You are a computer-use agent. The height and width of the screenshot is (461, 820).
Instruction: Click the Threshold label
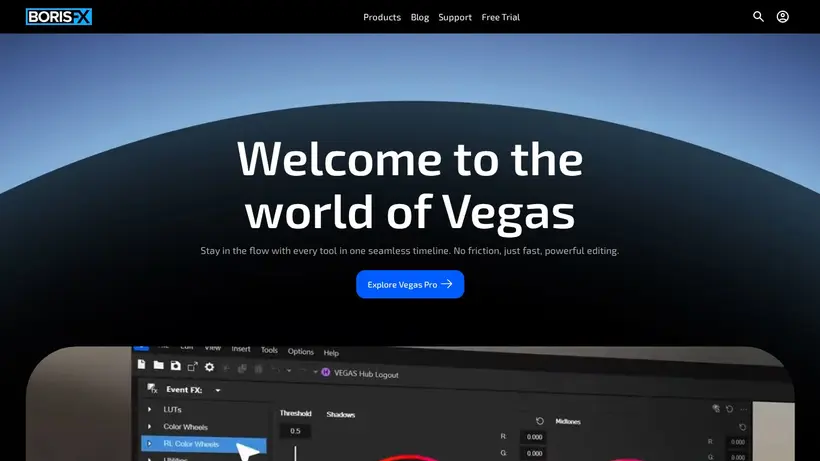pyautogui.click(x=295, y=413)
